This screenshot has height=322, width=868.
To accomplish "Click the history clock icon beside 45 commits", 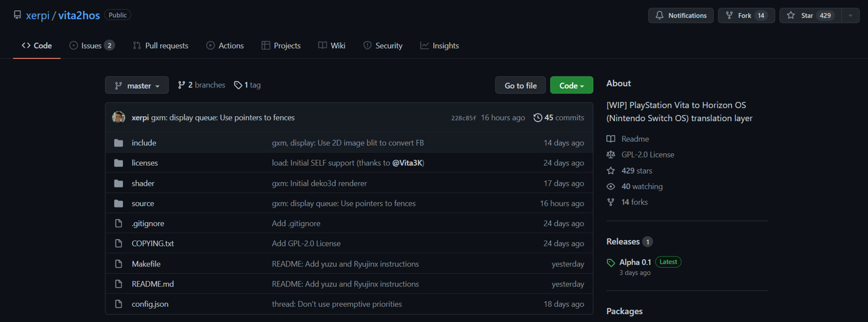I will pos(538,118).
